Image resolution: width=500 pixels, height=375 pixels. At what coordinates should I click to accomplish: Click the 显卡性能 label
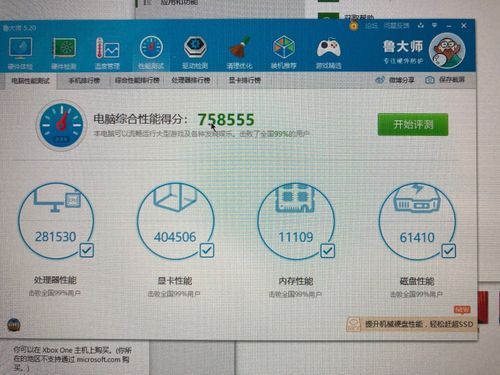[x=175, y=281]
